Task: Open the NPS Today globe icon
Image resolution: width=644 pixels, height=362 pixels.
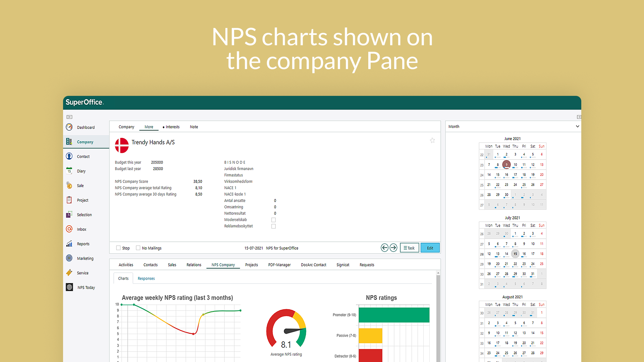Action: click(69, 287)
